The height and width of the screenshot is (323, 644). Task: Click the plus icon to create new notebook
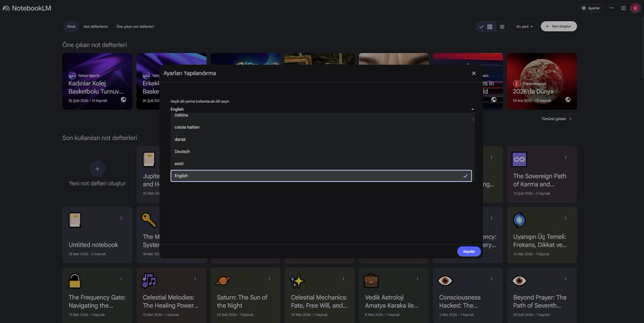pyautogui.click(x=97, y=168)
